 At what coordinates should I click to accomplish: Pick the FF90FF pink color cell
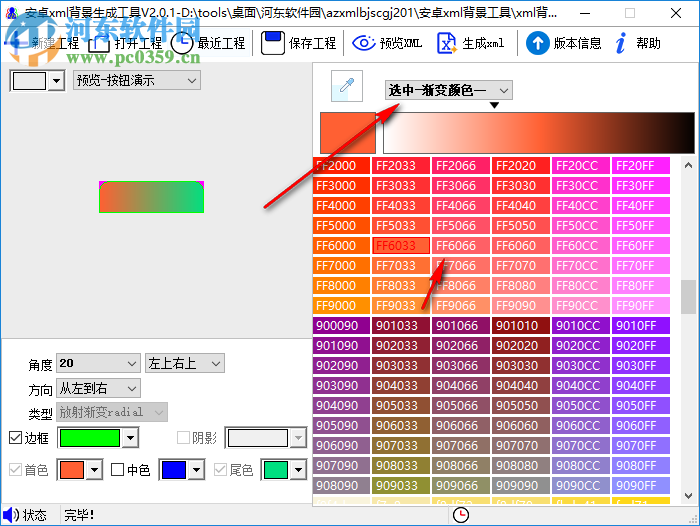point(641,305)
